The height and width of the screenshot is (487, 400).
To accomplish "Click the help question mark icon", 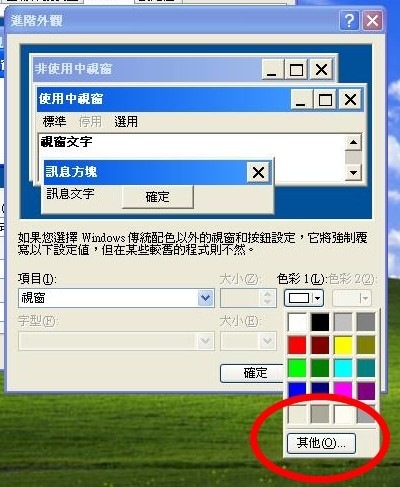I will [x=349, y=21].
